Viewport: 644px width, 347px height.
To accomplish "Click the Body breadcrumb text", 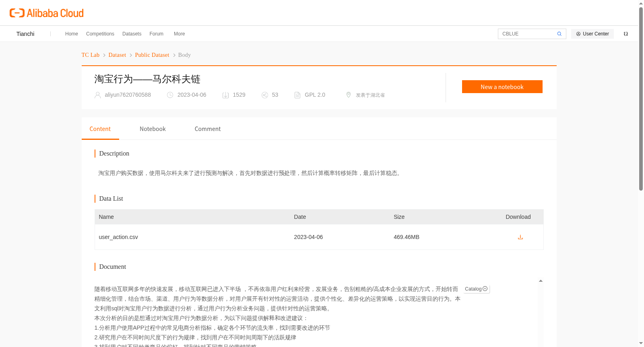I will pyautogui.click(x=184, y=55).
